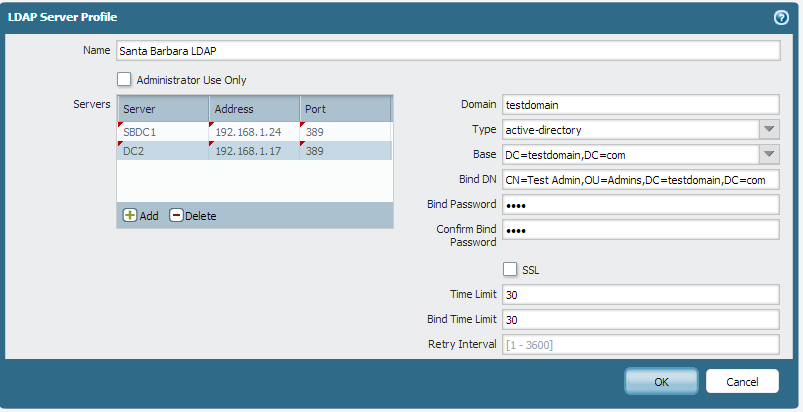Image resolution: width=803 pixels, height=412 pixels.
Task: Select the DC2 server name cell
Action: (162, 151)
